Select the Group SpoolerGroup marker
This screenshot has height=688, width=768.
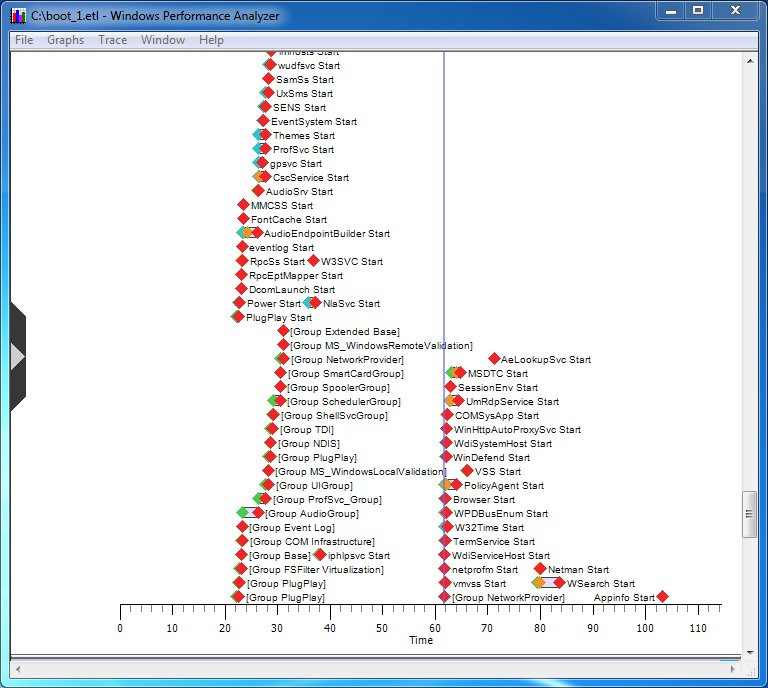point(280,387)
